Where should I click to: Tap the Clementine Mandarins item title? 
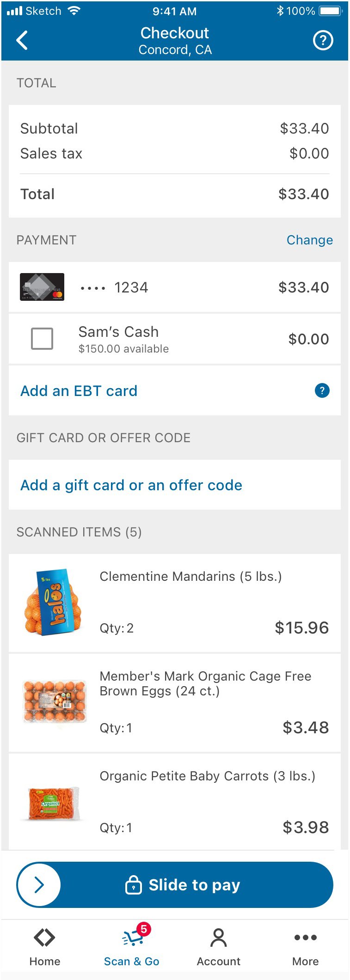coord(190,576)
